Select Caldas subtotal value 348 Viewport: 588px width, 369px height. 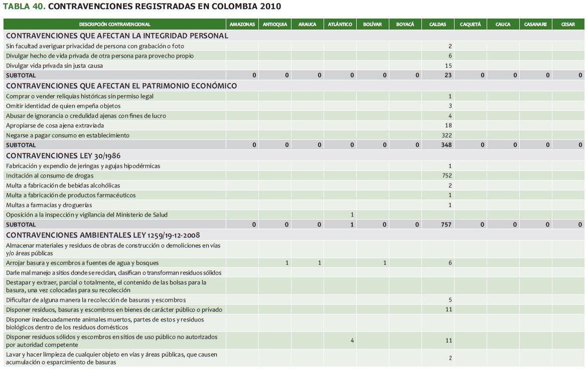(447, 145)
